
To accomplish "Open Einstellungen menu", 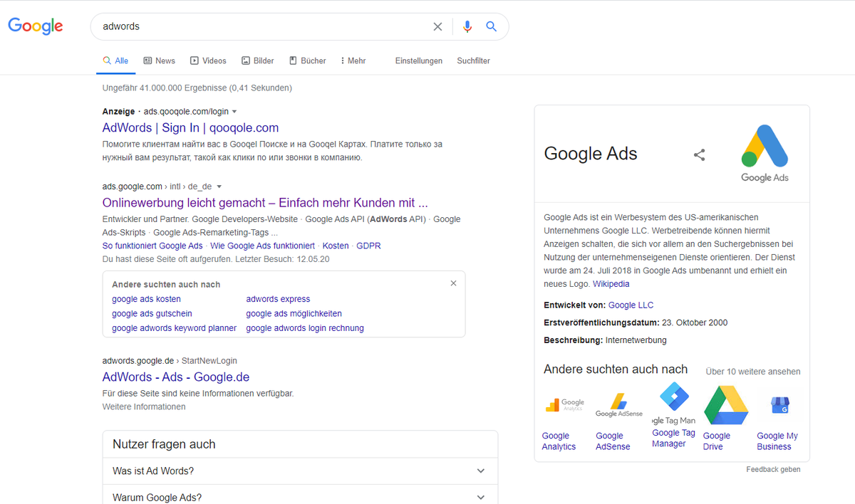I will pos(419,61).
